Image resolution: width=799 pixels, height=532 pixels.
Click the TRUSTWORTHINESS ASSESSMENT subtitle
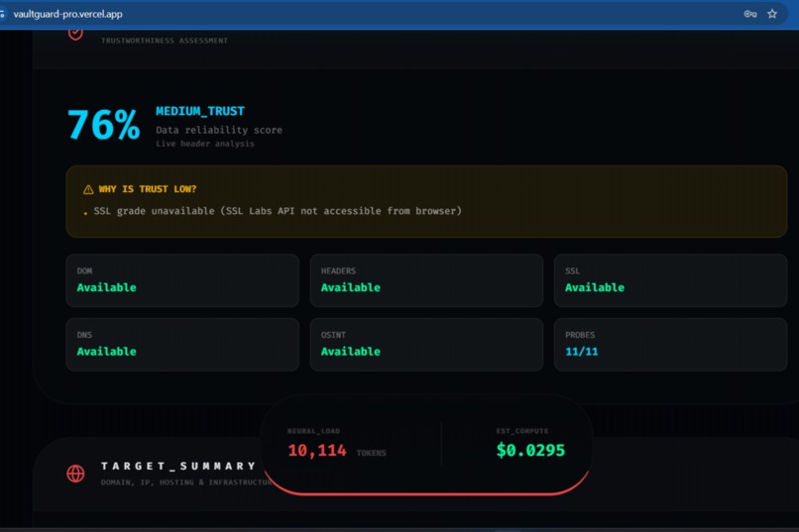click(x=165, y=41)
